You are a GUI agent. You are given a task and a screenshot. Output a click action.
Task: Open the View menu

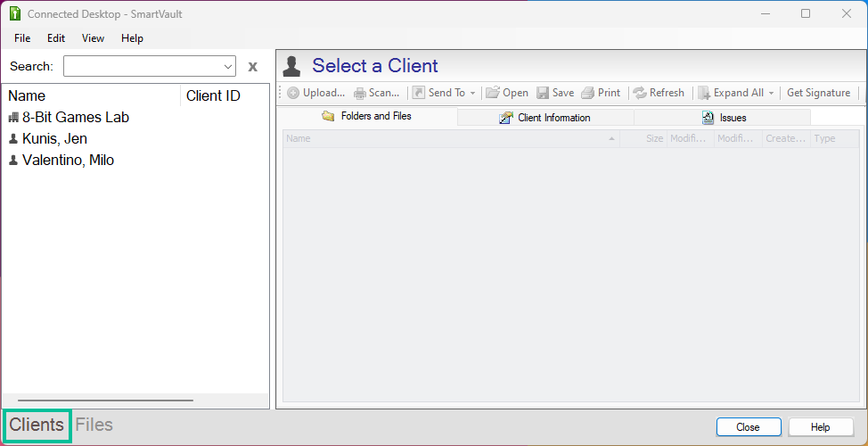(93, 38)
